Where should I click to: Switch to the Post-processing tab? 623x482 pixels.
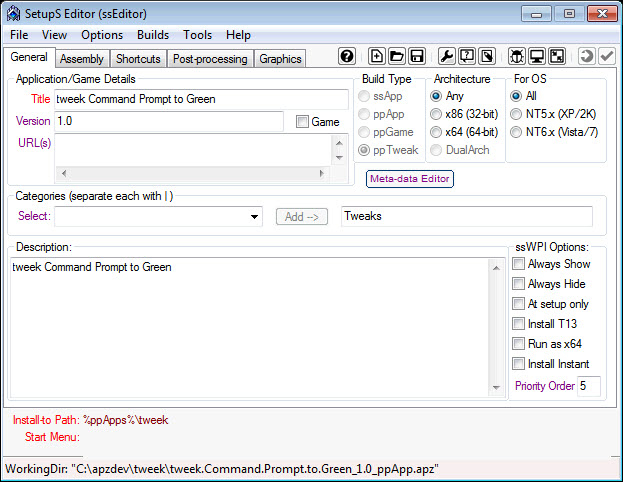tap(210, 59)
